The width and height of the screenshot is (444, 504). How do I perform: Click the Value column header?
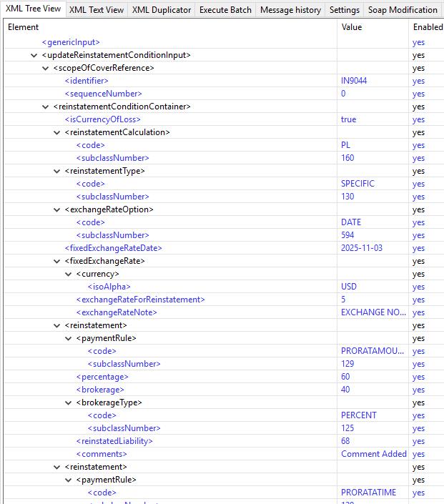coord(352,27)
